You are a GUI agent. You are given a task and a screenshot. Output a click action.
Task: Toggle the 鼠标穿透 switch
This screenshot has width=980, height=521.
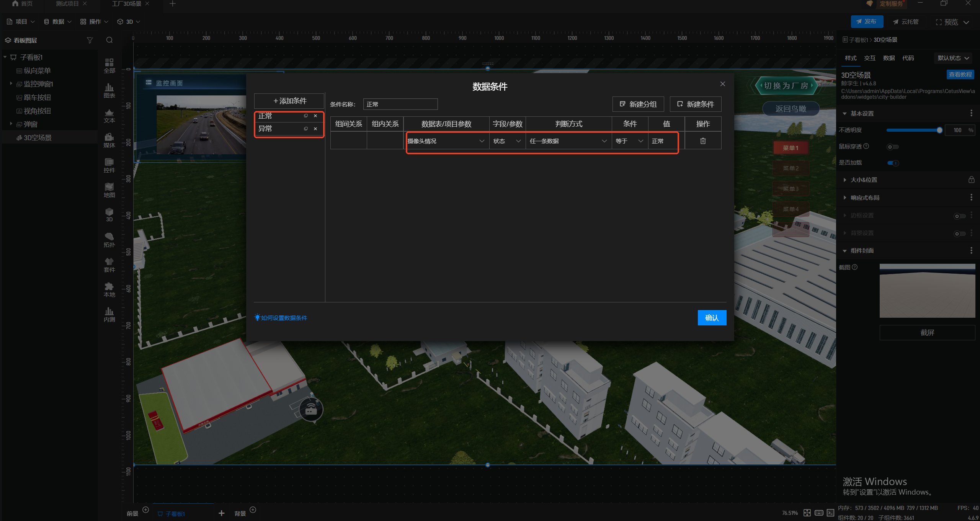tap(892, 147)
